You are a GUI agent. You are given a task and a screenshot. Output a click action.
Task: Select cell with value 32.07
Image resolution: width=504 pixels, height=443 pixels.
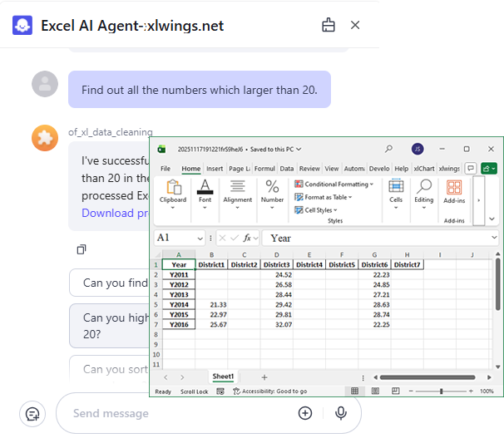pos(276,324)
